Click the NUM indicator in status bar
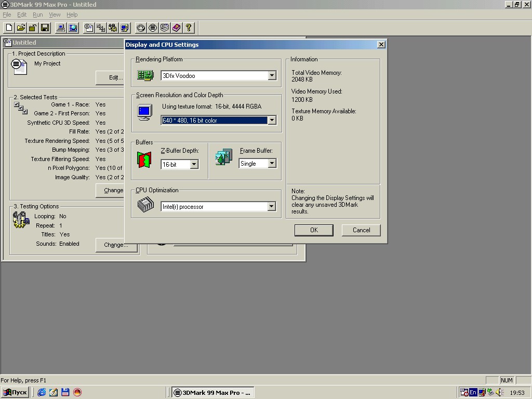 pos(507,380)
